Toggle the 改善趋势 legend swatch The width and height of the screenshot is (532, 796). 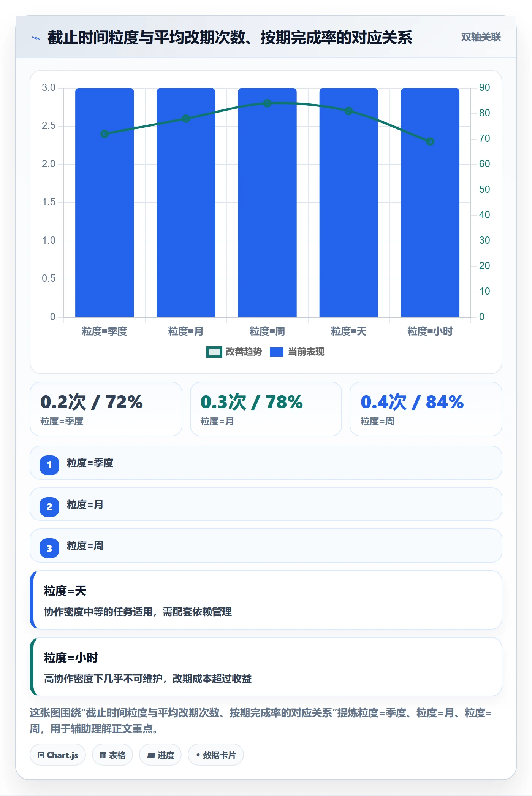click(x=214, y=352)
